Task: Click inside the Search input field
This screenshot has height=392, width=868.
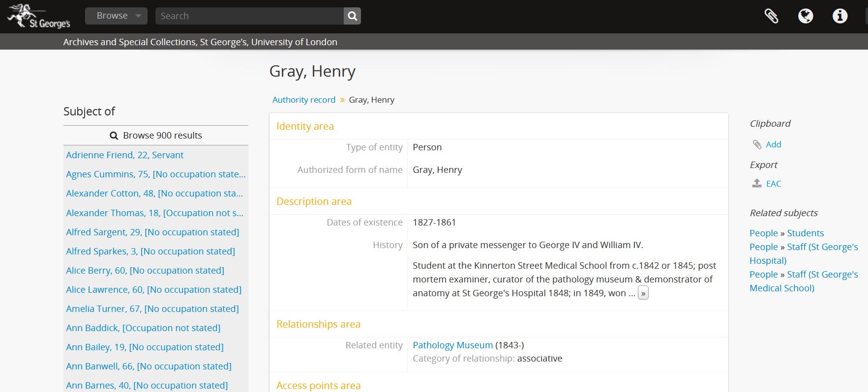Action: click(249, 16)
